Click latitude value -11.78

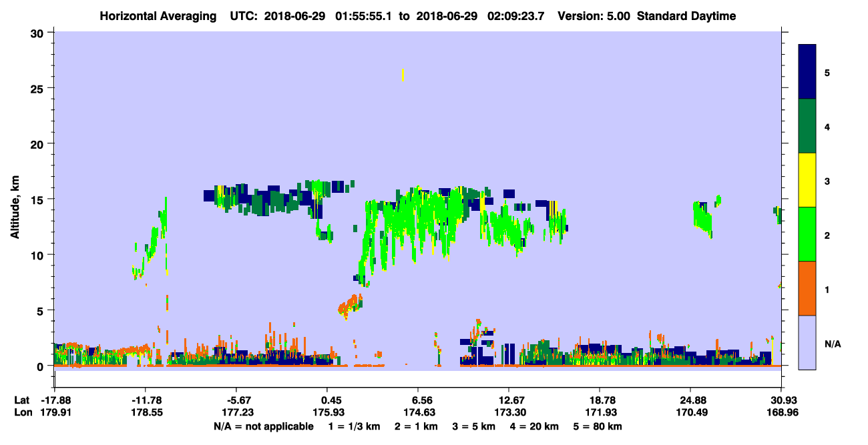pos(145,400)
